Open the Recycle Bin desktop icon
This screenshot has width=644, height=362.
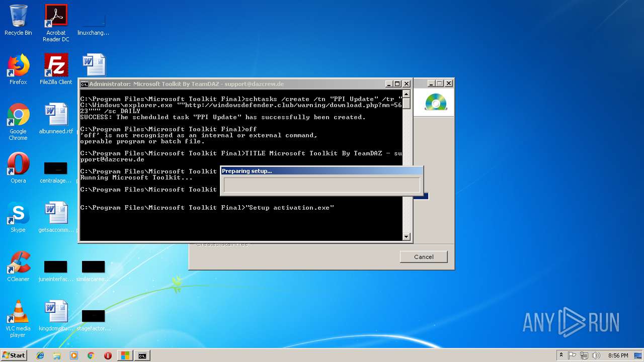click(18, 20)
